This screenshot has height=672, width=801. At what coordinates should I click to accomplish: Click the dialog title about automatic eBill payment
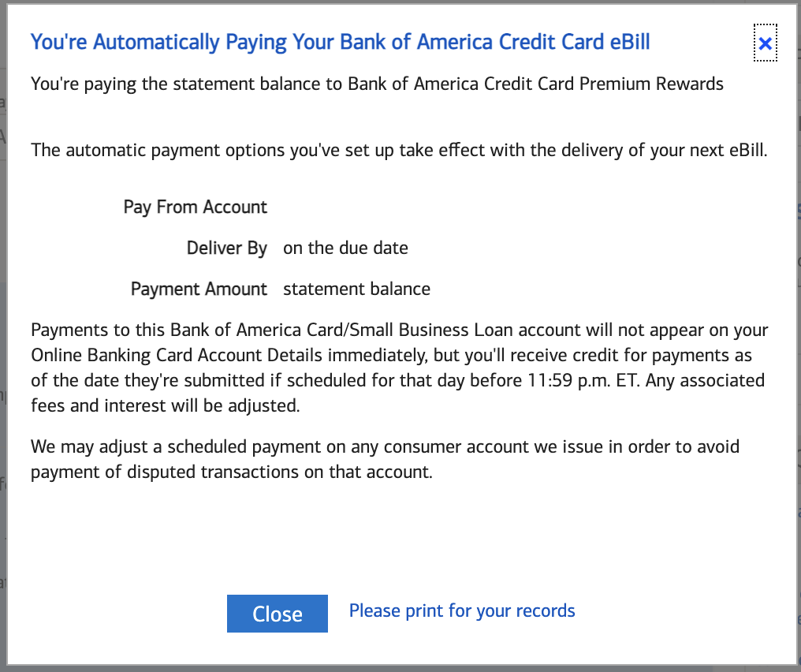click(341, 42)
